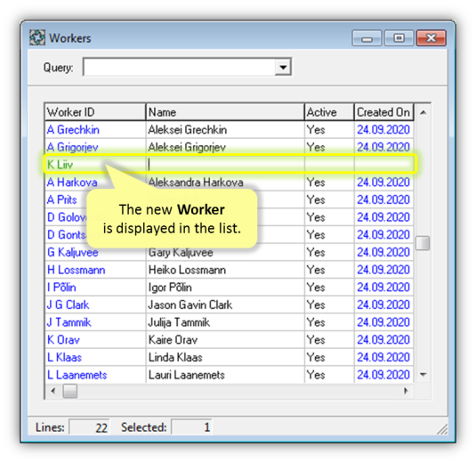The width and height of the screenshot is (476, 463).
Task: Select the A Grechkin worker row
Action: tap(230, 130)
